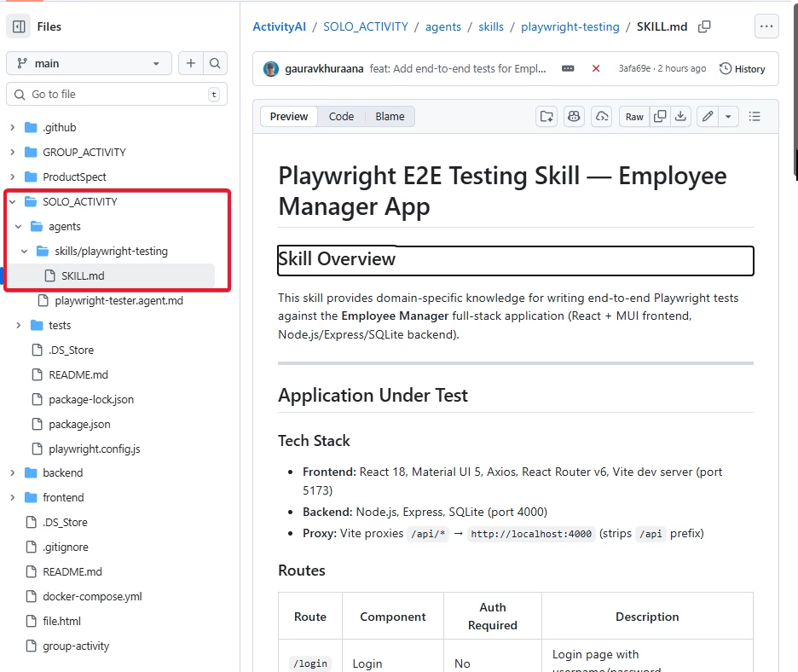Image resolution: width=798 pixels, height=672 pixels.
Task: Open file.html in the tree
Action: click(x=61, y=621)
